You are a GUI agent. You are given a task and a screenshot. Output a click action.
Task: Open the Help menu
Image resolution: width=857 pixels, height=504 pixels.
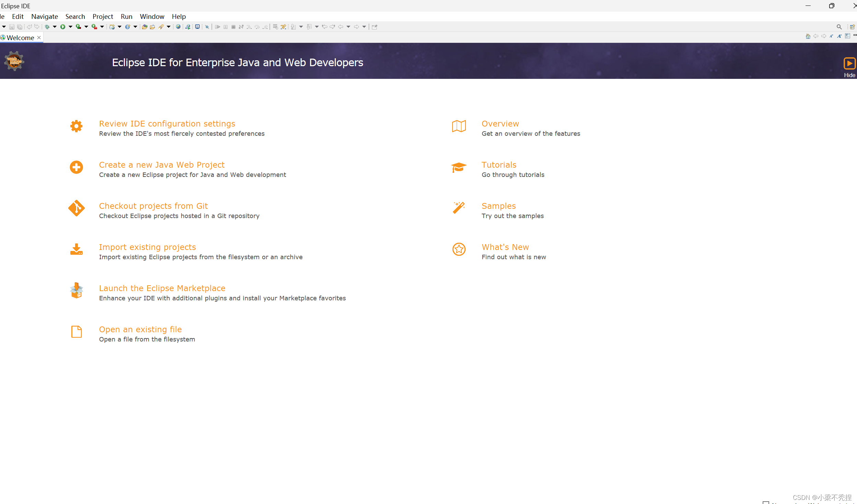[x=179, y=16]
